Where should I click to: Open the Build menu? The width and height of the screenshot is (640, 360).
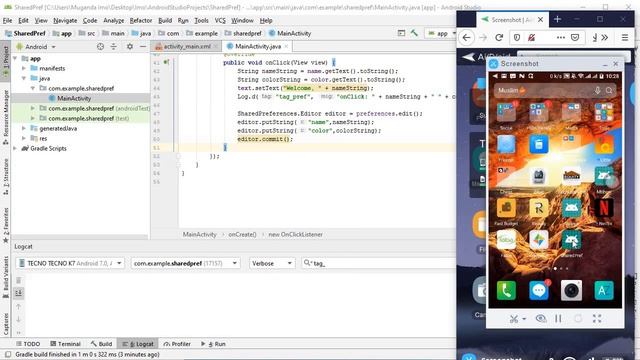165,20
